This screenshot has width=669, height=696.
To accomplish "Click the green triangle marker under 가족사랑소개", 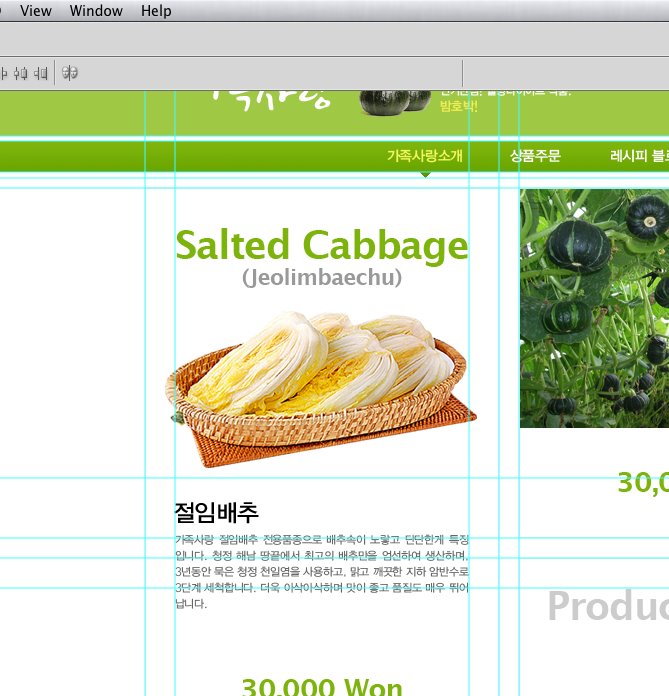I will (x=425, y=174).
